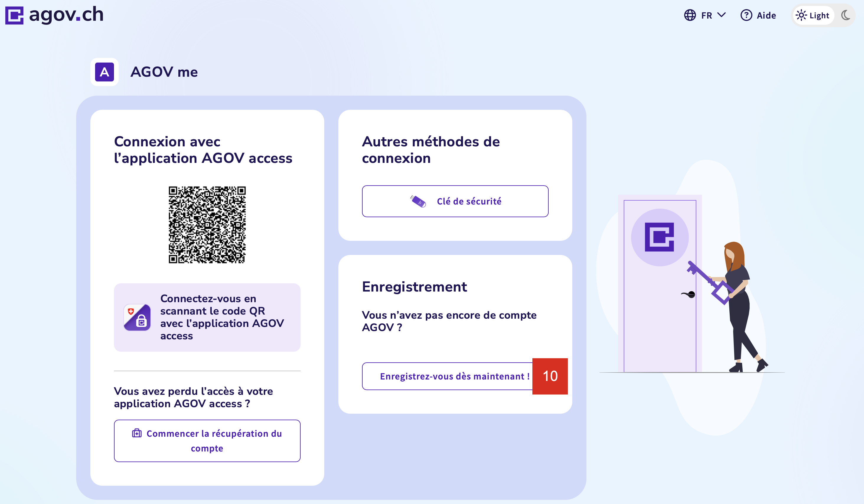Open the FR language selector
Viewport: 864px width, 504px height.
click(706, 15)
